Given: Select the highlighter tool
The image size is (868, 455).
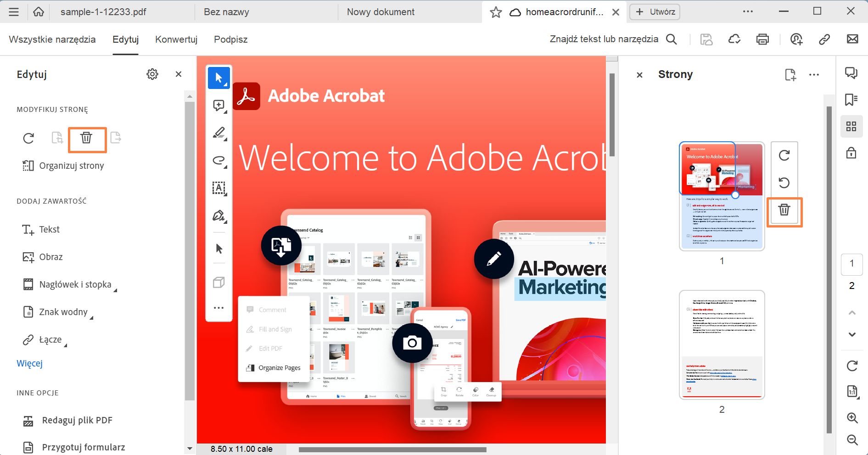Looking at the screenshot, I should 219,133.
